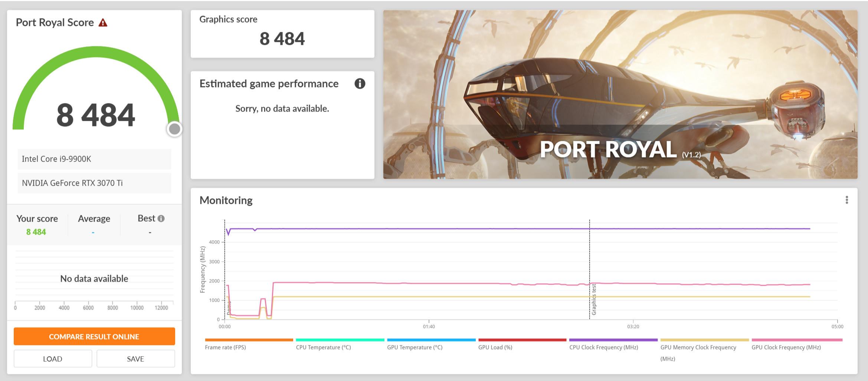Click the Port Royal benchmark banner image
This screenshot has width=868, height=381.
620,95
